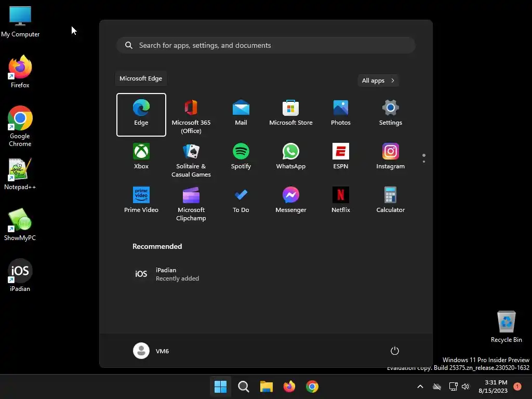Click the Windows Start button on taskbar

(x=220, y=387)
